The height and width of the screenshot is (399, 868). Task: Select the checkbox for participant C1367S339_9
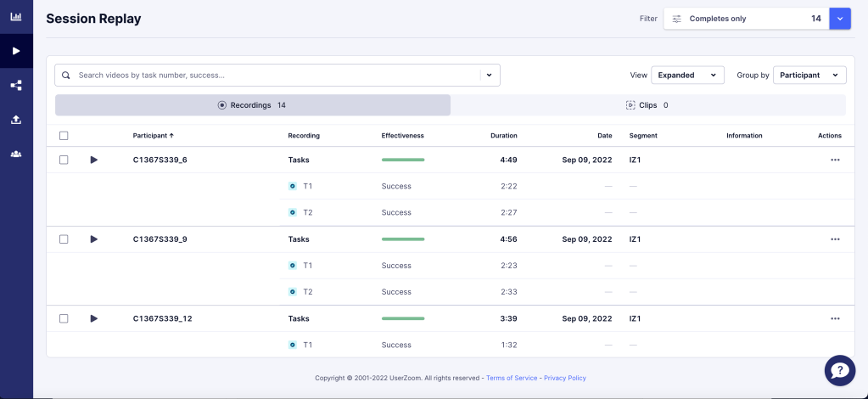(64, 239)
